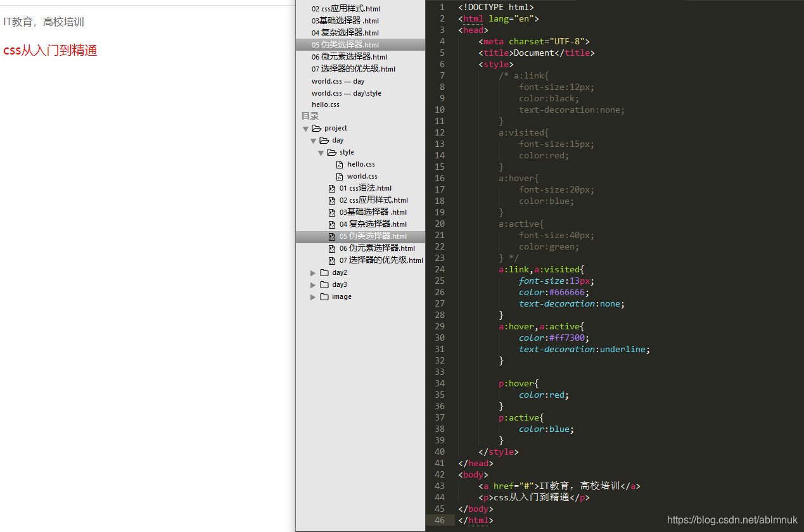Click the Document title text in code
The height and width of the screenshot is (532, 804).
pyautogui.click(x=534, y=53)
